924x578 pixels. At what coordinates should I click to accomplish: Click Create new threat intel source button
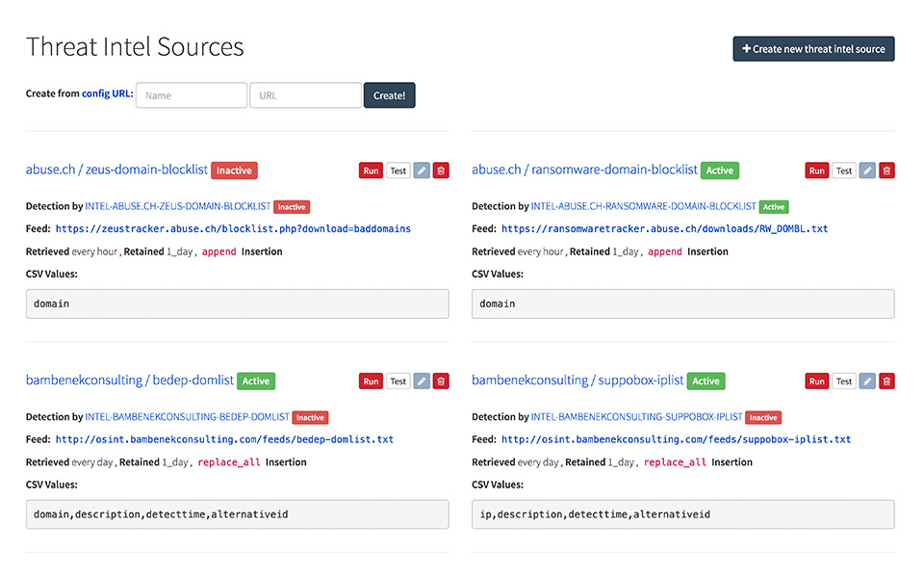813,49
